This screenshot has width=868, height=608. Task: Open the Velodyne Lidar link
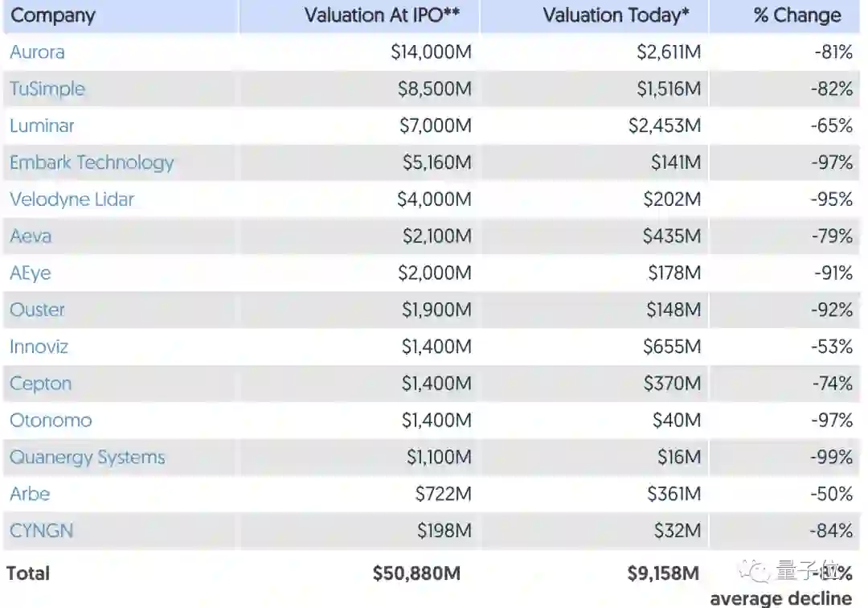[x=72, y=199]
